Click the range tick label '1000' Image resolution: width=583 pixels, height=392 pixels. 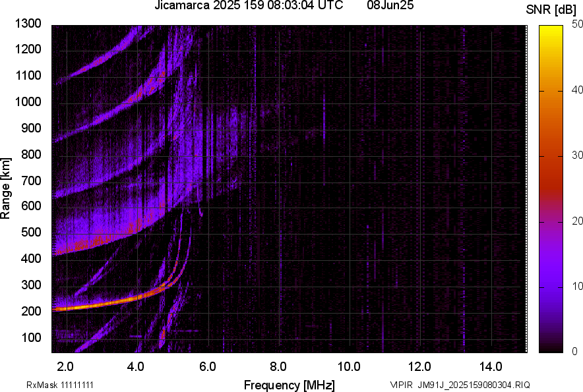click(x=28, y=101)
